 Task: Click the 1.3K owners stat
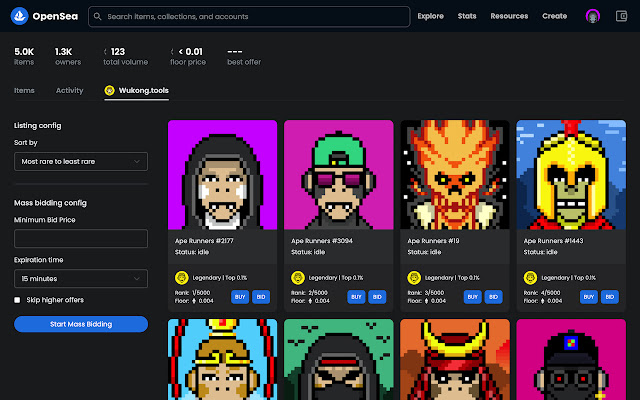coord(68,56)
